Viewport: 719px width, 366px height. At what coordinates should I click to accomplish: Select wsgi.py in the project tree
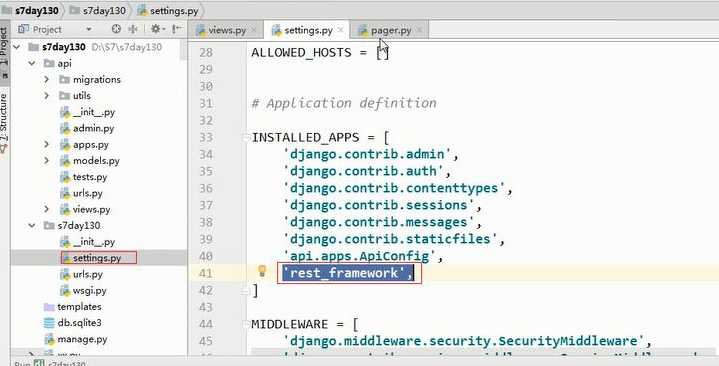tap(89, 290)
